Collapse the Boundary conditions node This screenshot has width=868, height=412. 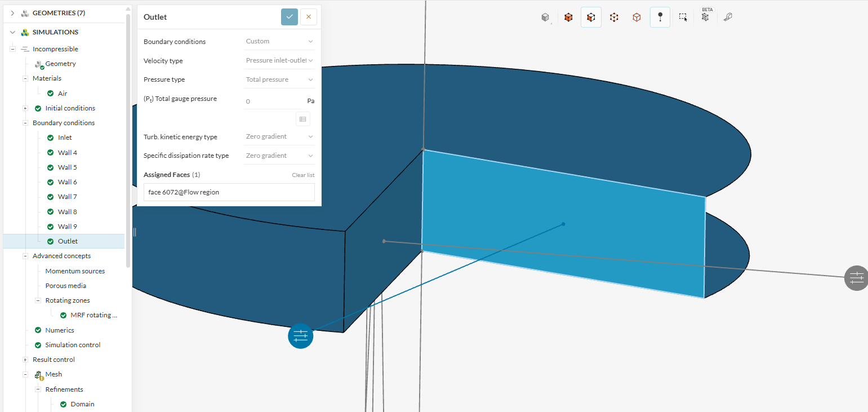coord(25,123)
